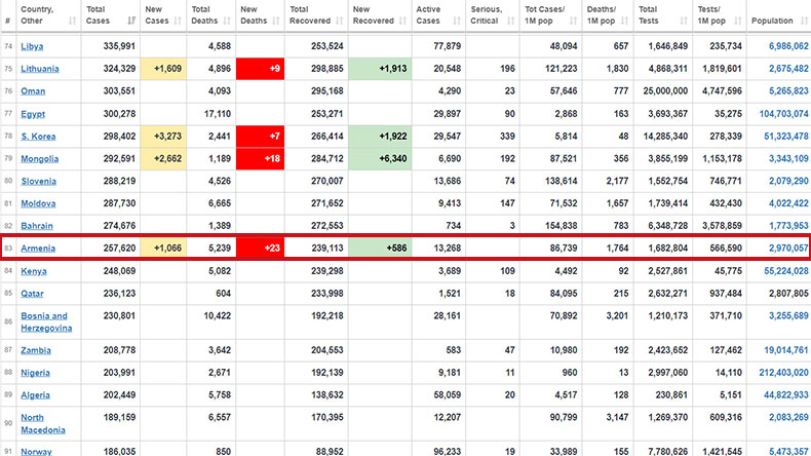Open the Oman country link
Screen dimensions: 811x456
click(33, 91)
